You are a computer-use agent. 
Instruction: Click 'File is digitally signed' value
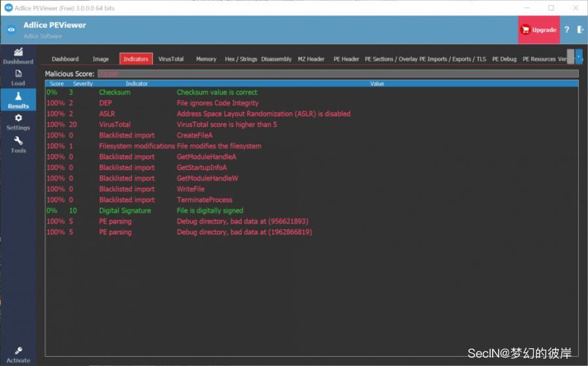pyautogui.click(x=210, y=210)
